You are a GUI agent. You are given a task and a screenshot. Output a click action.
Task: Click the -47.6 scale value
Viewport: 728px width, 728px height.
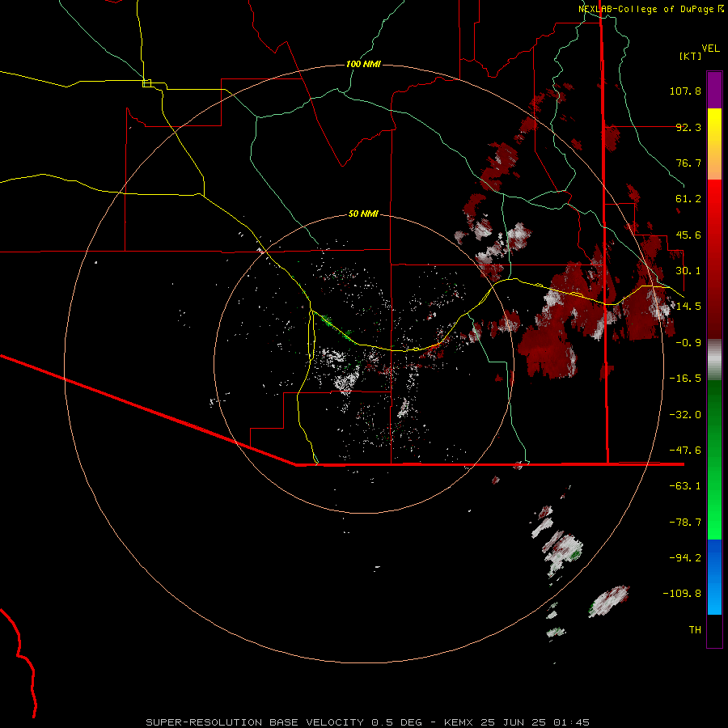point(685,451)
